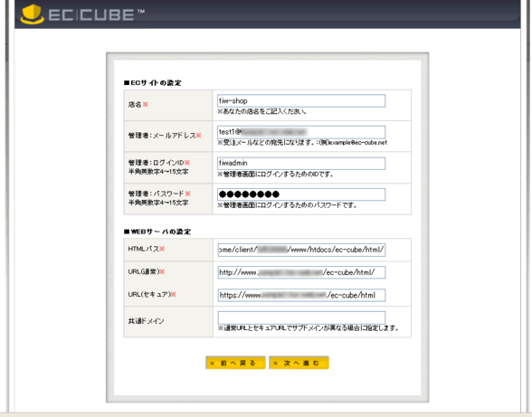Select the administrator email address field

(x=301, y=132)
